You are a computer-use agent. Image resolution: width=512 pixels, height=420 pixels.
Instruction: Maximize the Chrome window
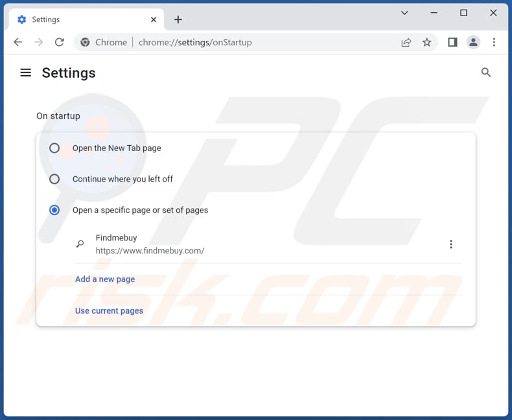(x=463, y=13)
